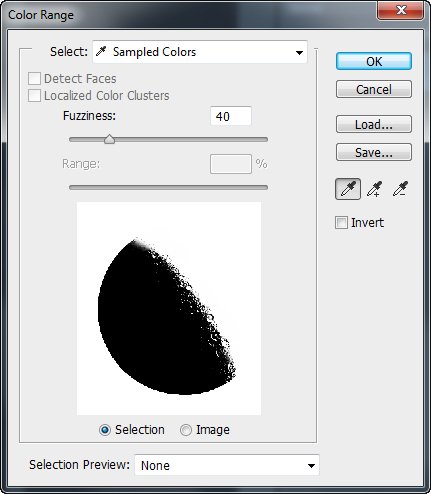Cancel the Color Range dialog

pyautogui.click(x=374, y=89)
